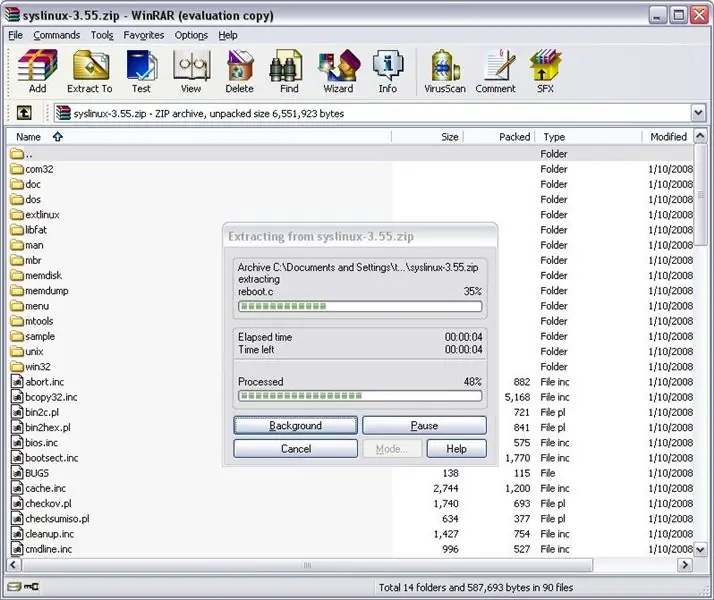This screenshot has width=714, height=600.
Task: Click the WinRAR title bar icon
Action: (12, 15)
